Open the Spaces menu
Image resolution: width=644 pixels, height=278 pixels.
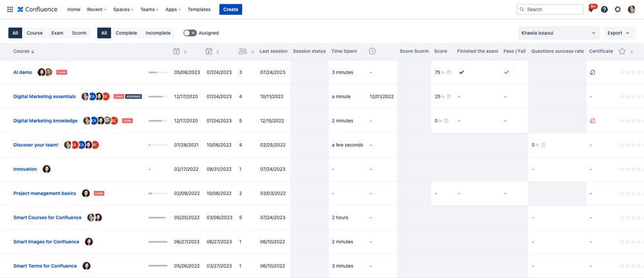[123, 10]
